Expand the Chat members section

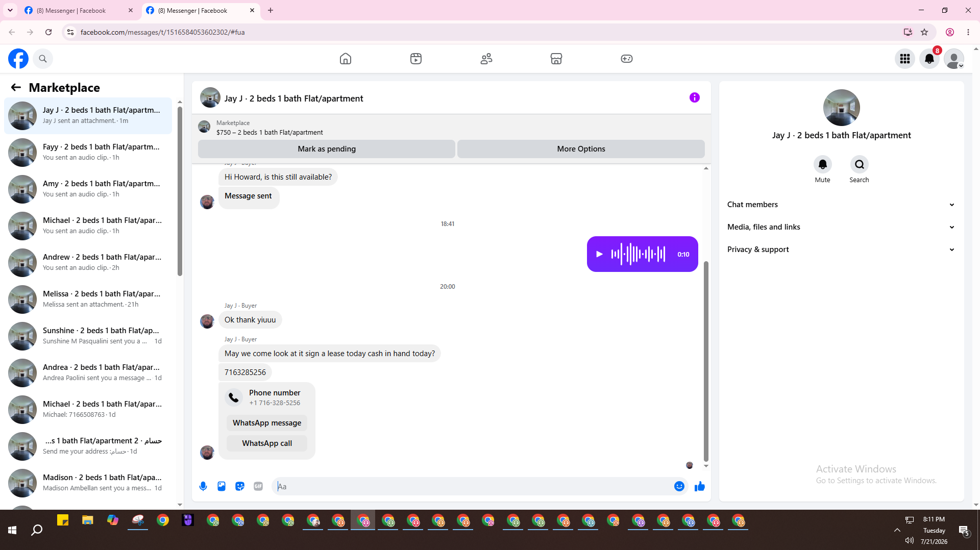[x=841, y=205]
